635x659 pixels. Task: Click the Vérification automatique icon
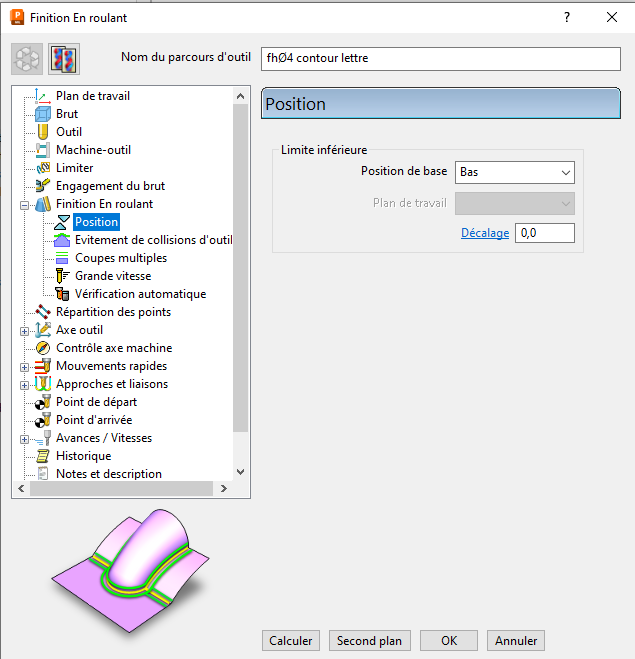(62, 294)
